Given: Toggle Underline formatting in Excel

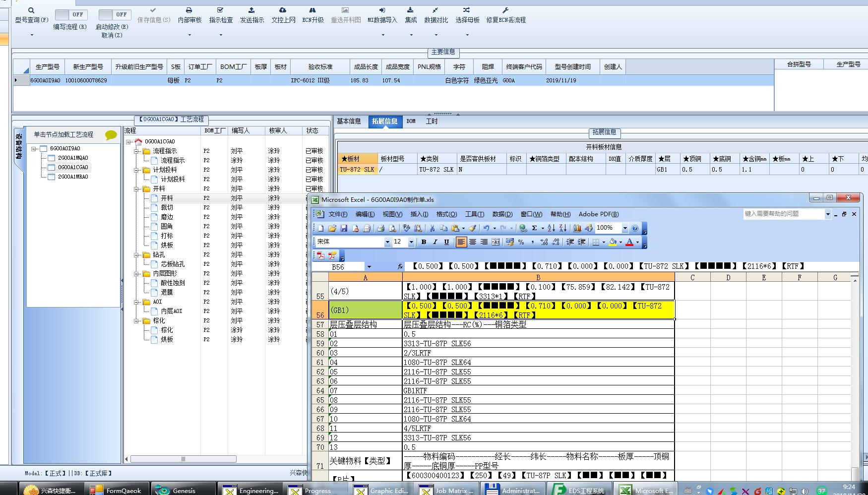Looking at the screenshot, I should 446,242.
